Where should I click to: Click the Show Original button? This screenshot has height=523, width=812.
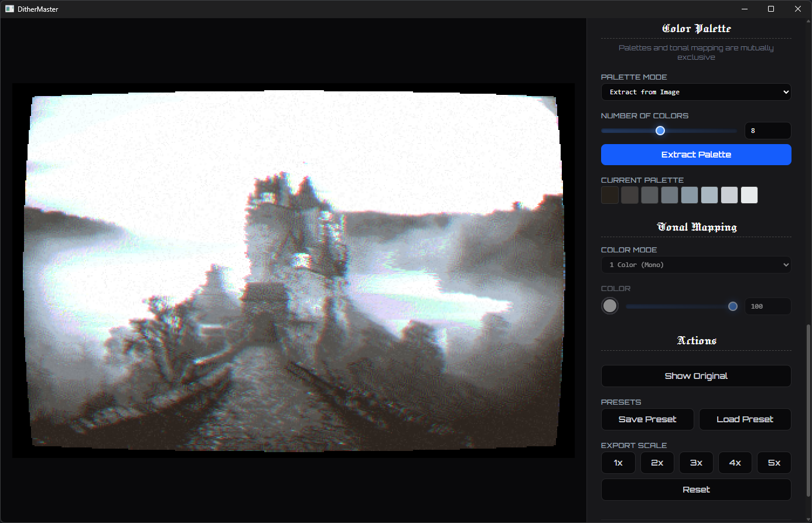(696, 376)
